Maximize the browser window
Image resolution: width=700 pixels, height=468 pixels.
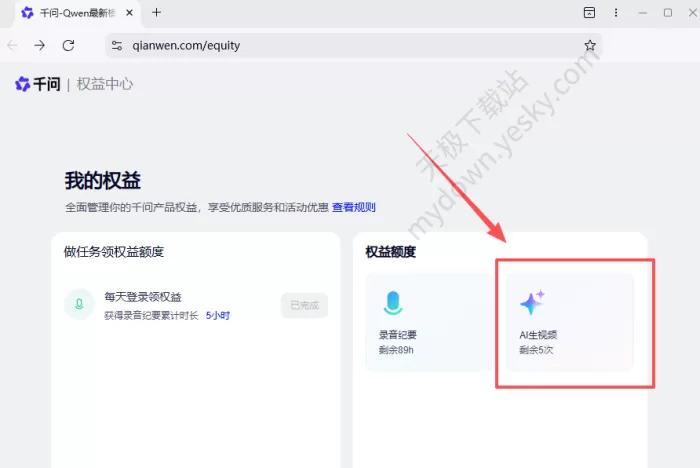(x=668, y=13)
